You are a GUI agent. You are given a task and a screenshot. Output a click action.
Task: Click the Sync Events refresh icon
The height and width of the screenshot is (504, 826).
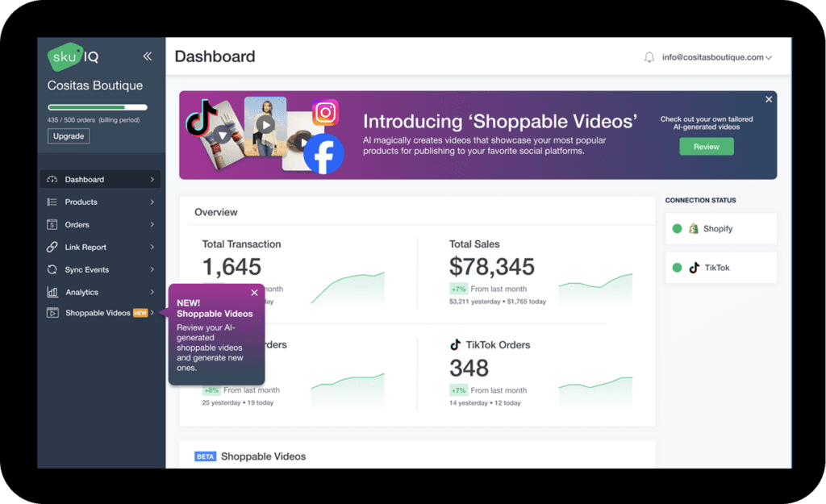[x=52, y=269]
